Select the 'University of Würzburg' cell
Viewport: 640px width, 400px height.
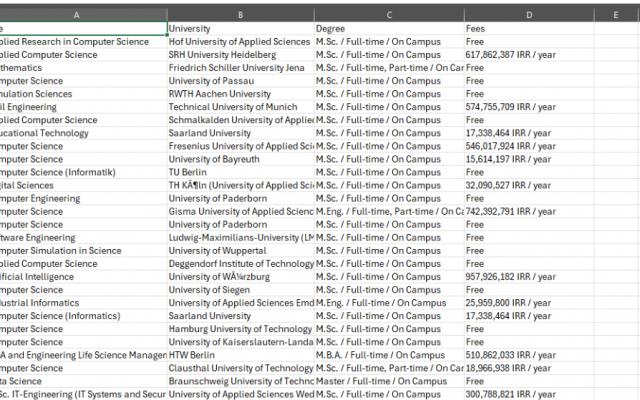coord(241,277)
